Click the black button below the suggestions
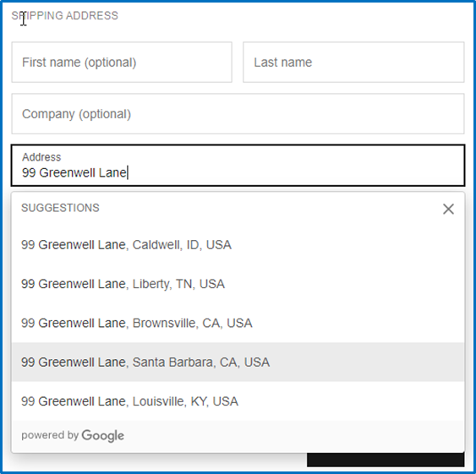 (x=386, y=460)
